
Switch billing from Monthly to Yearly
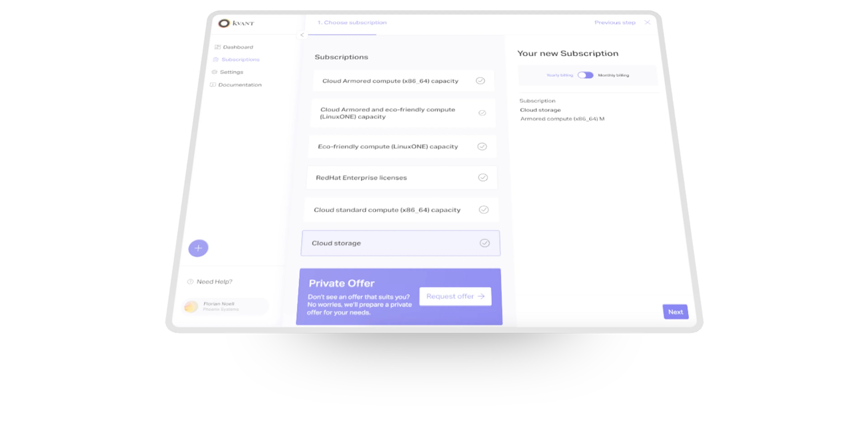coord(585,75)
